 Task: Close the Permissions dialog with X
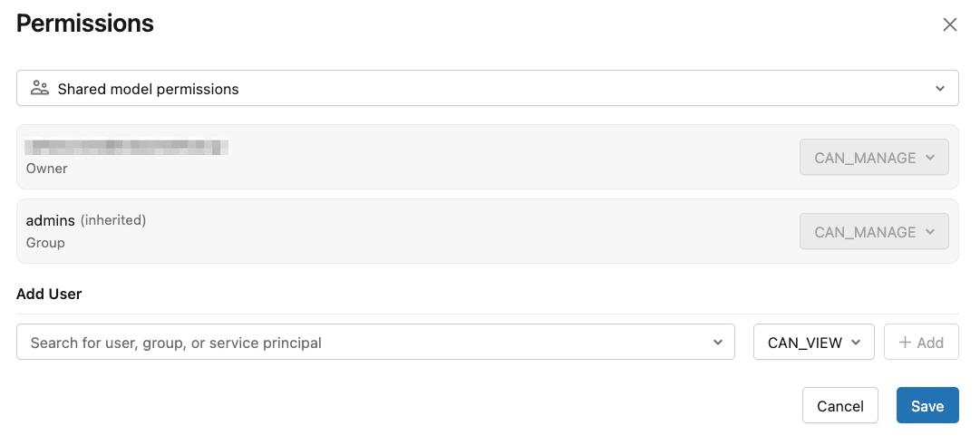click(949, 24)
